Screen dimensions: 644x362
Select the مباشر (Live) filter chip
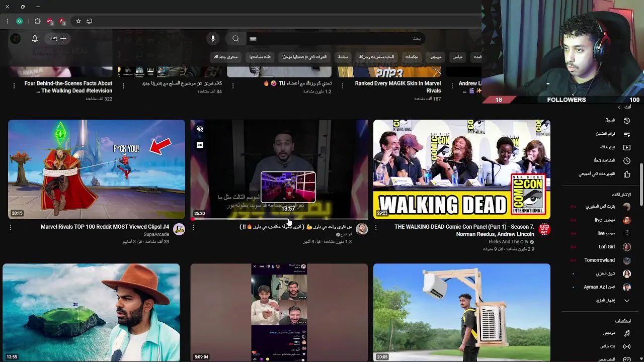[x=458, y=57]
